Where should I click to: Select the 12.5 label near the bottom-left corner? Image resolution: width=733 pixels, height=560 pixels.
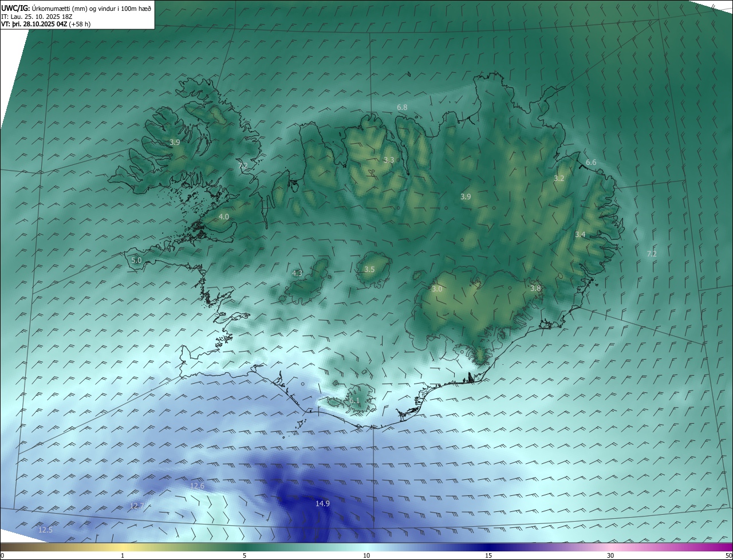click(45, 530)
